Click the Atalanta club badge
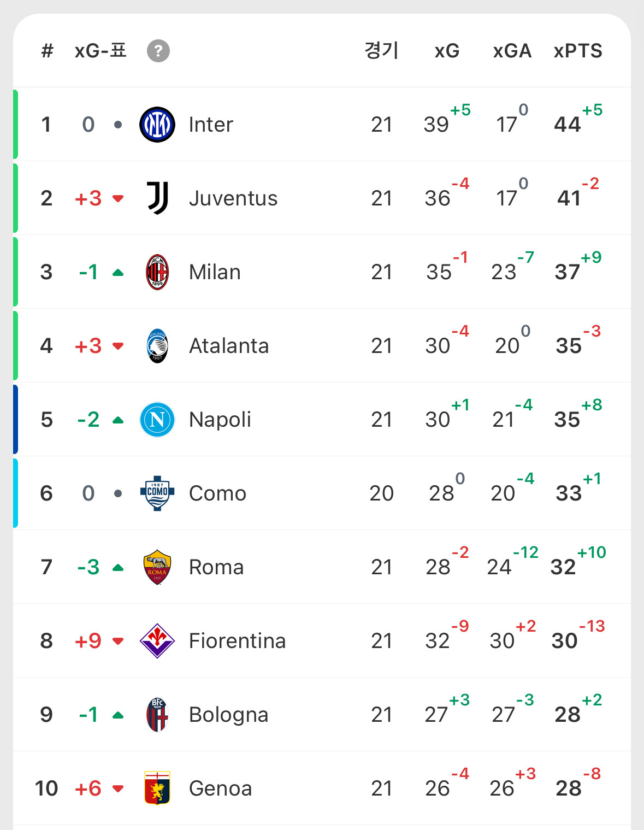 click(x=157, y=346)
